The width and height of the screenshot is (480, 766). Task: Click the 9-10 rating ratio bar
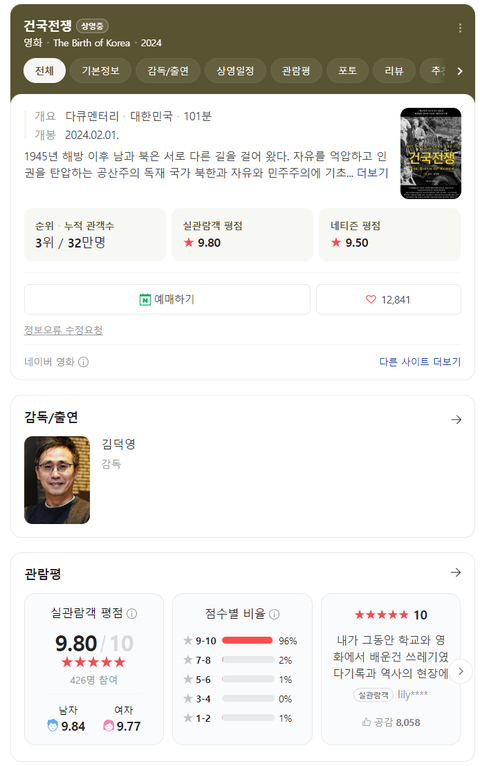point(248,640)
